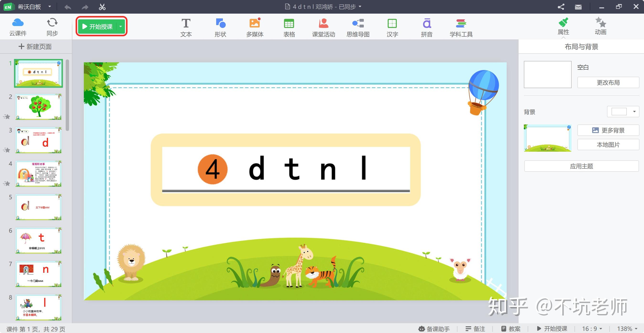Select slide 8 letter l thumbnail

coord(38,308)
